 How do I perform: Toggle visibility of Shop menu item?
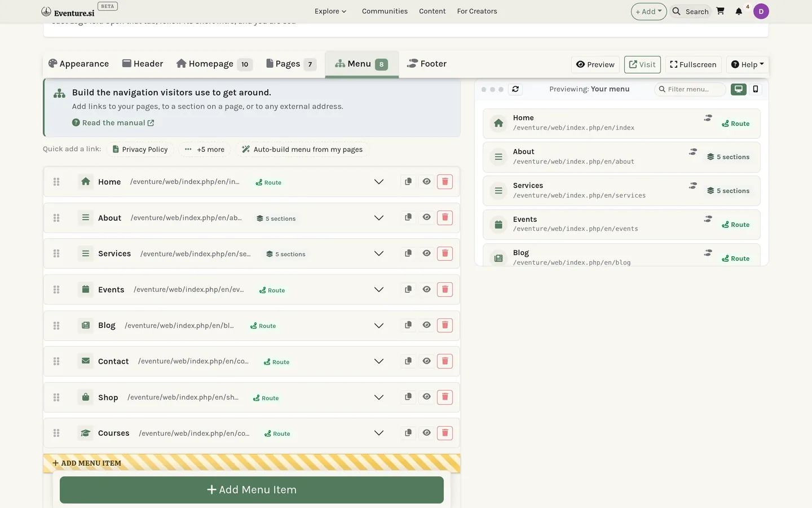(427, 397)
